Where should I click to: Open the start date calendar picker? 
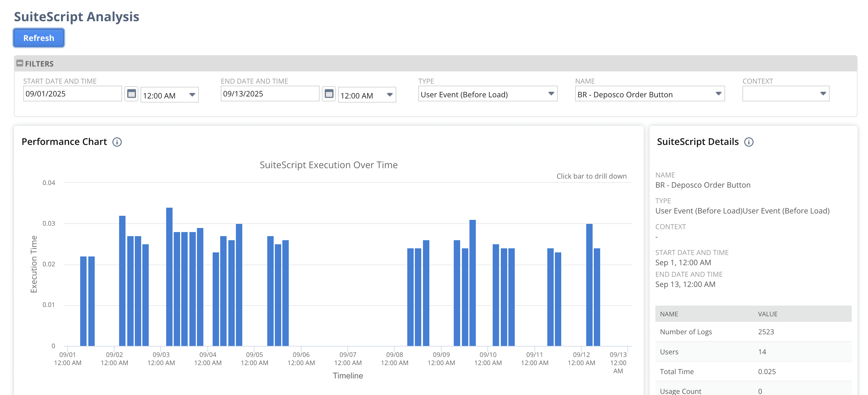click(x=132, y=95)
